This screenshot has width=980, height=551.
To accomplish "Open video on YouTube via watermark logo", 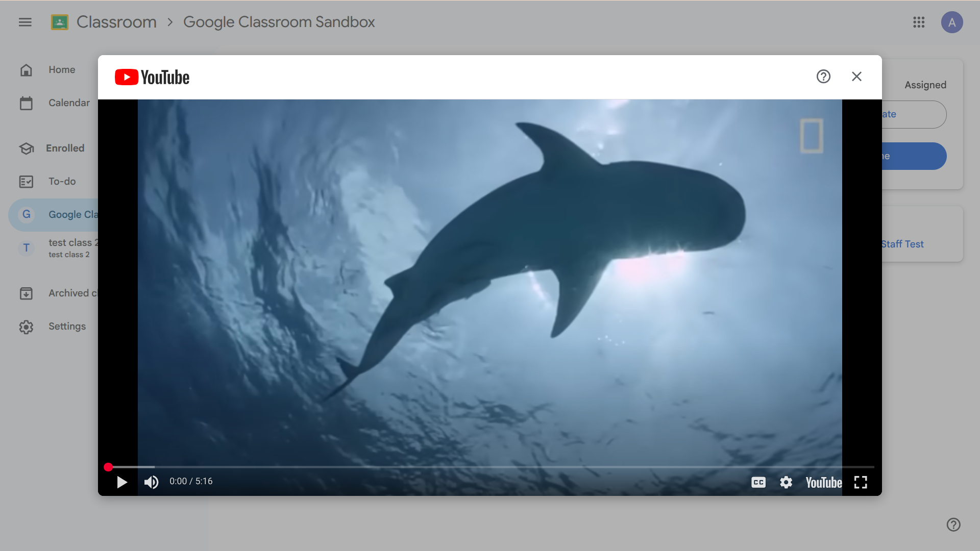I will coord(823,482).
